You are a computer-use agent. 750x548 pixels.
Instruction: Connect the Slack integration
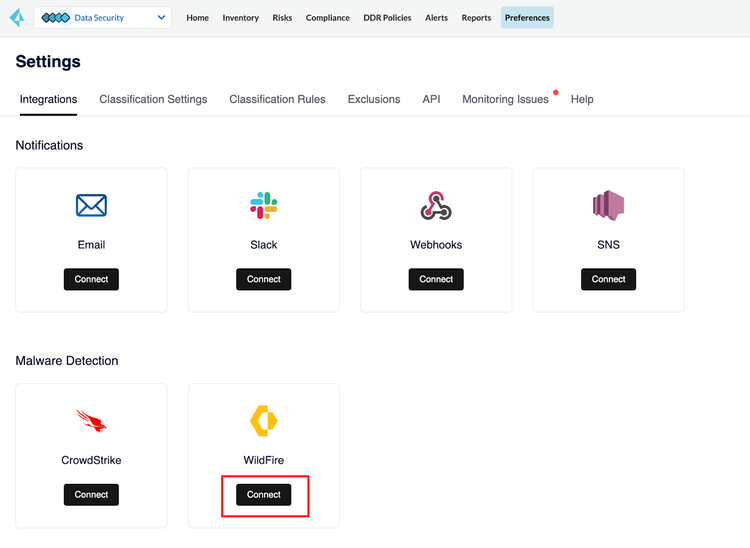click(264, 279)
